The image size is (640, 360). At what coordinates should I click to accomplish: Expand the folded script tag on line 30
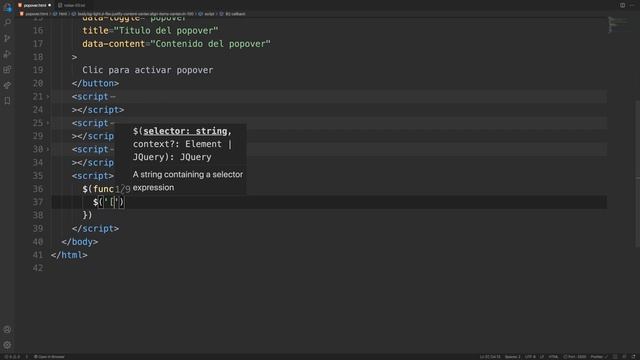coord(48,149)
